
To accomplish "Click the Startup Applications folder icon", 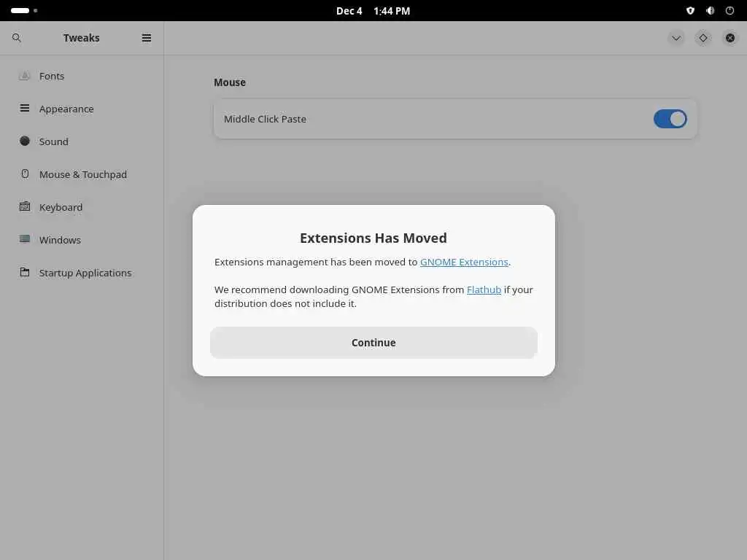I will [x=25, y=273].
